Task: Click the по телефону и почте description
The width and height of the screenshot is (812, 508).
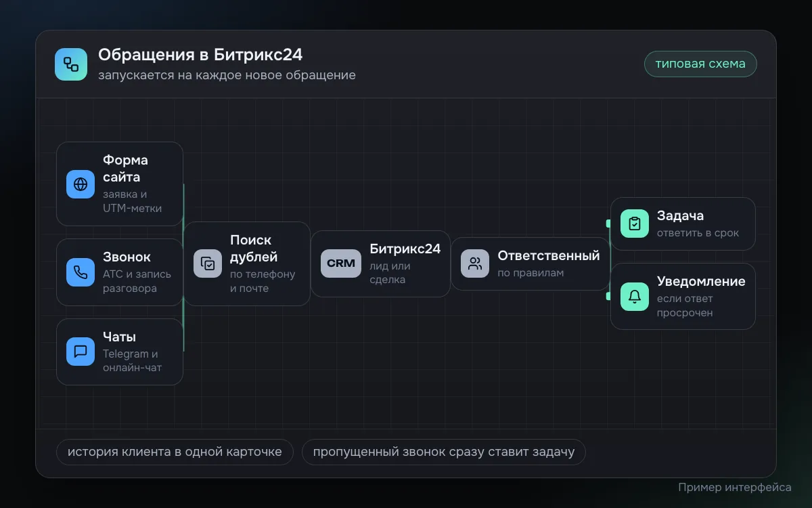Action: coord(263,281)
